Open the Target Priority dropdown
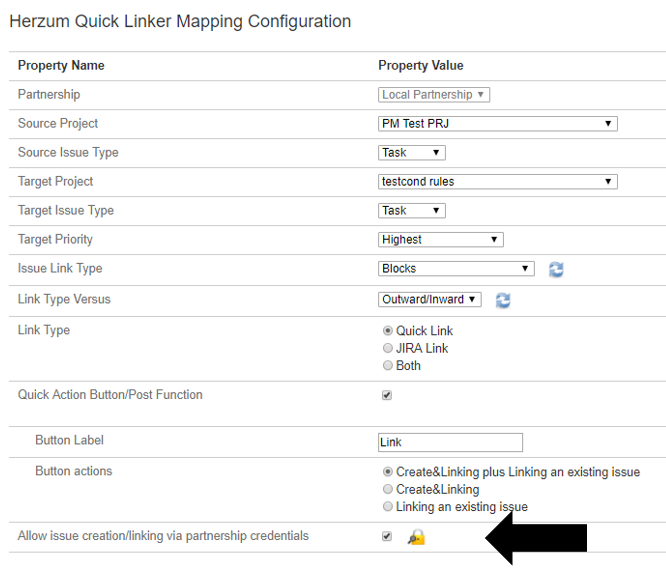Viewport: 666px width, 570px height. [440, 240]
